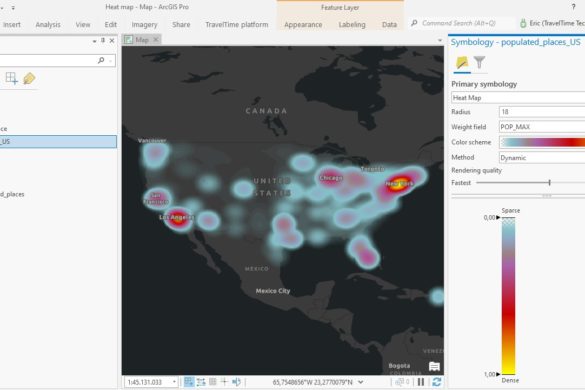Open the TravelTime platform ribbon tab

pyautogui.click(x=237, y=25)
